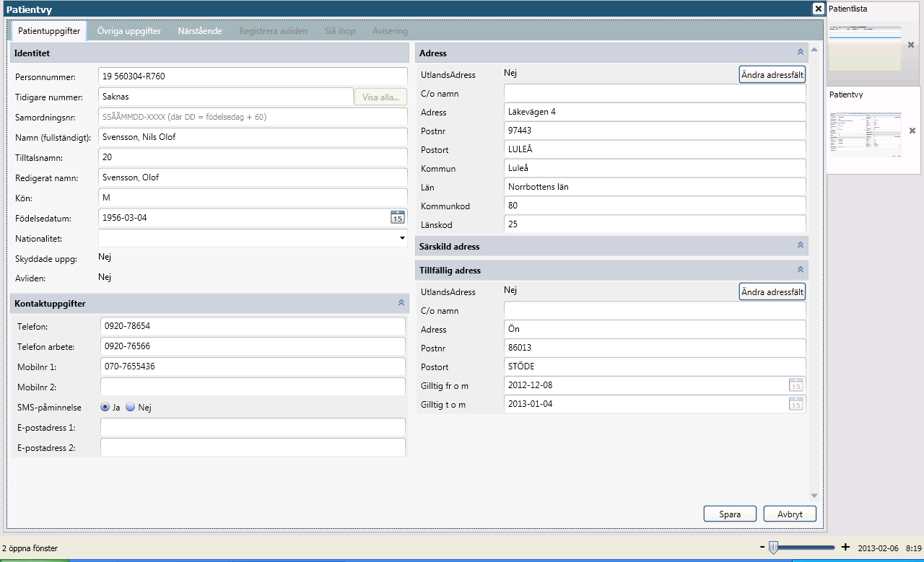Click the zoom slider handle
The width and height of the screenshot is (924, 562).
[x=773, y=548]
